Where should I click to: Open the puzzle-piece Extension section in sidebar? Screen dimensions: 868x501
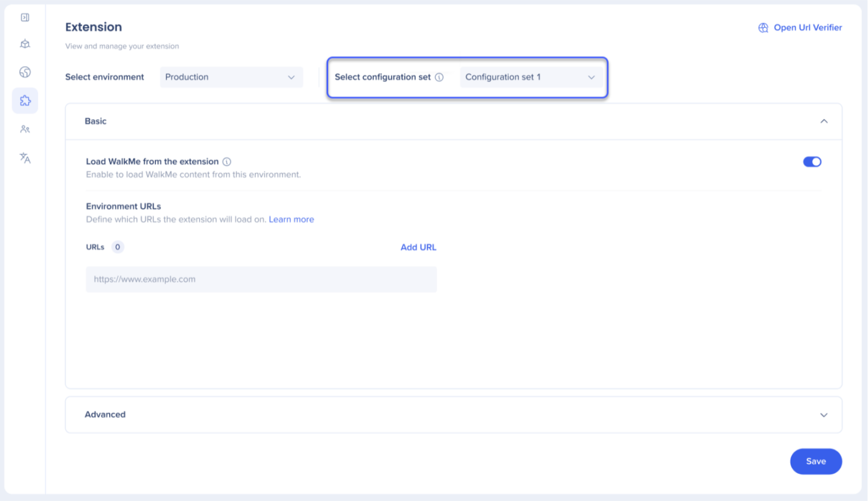pos(25,100)
